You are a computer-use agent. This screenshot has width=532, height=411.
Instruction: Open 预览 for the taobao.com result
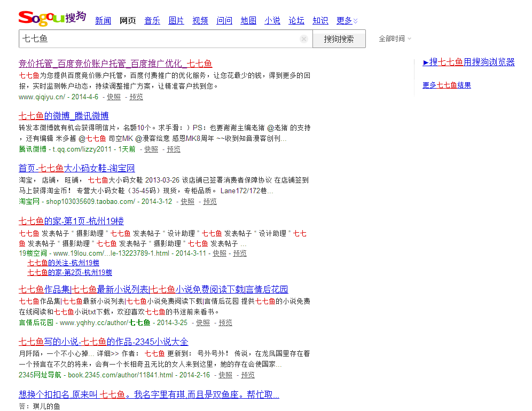210,201
